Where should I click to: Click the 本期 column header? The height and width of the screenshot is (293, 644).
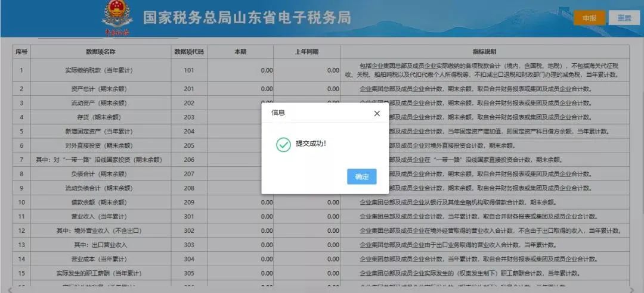240,52
